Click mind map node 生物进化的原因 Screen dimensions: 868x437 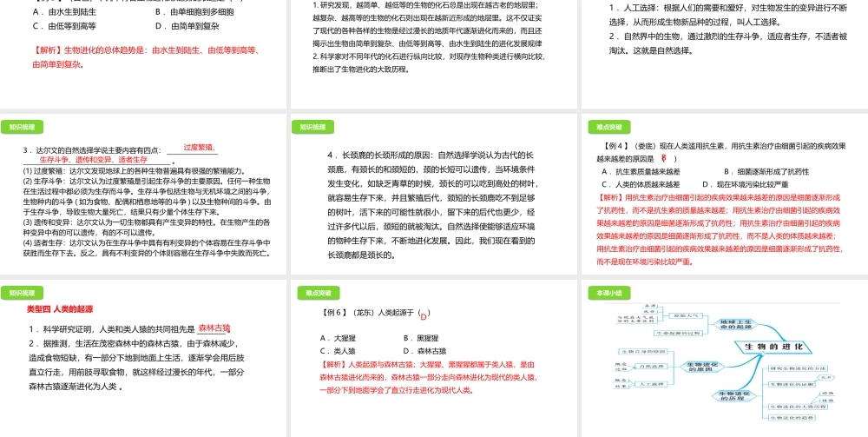click(702, 367)
